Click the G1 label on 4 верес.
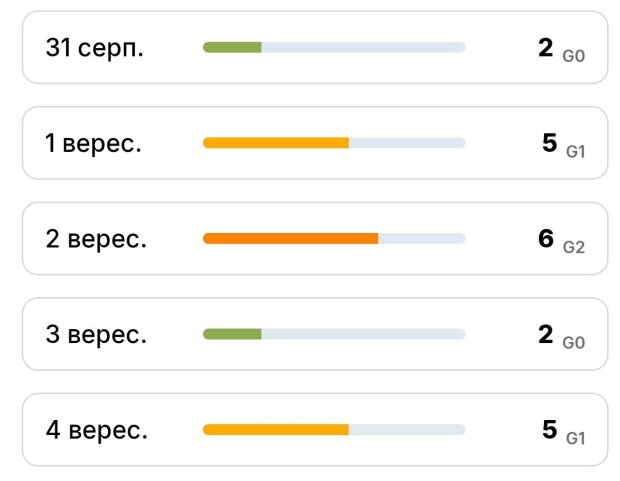This screenshot has height=481, width=620. [575, 439]
